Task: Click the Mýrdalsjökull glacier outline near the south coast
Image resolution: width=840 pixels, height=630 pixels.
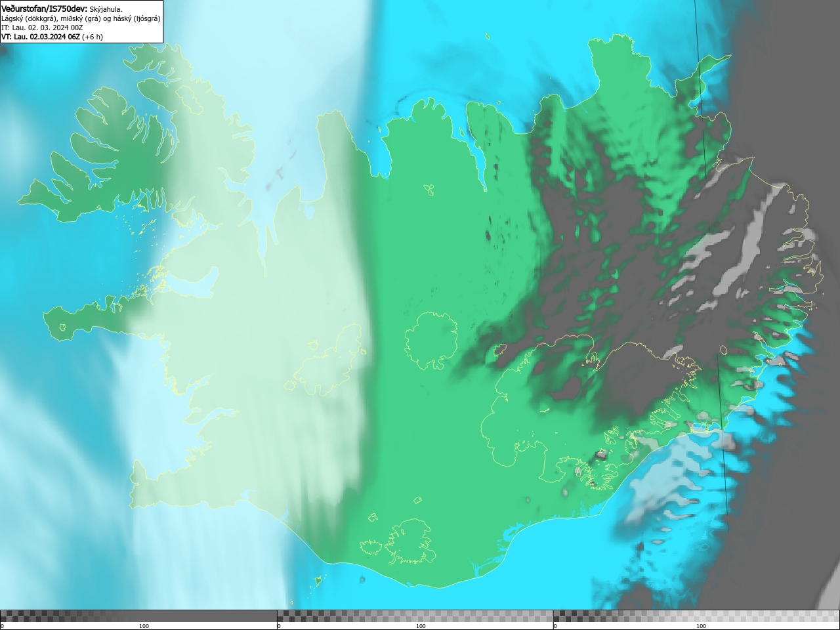Action: pyautogui.click(x=411, y=542)
